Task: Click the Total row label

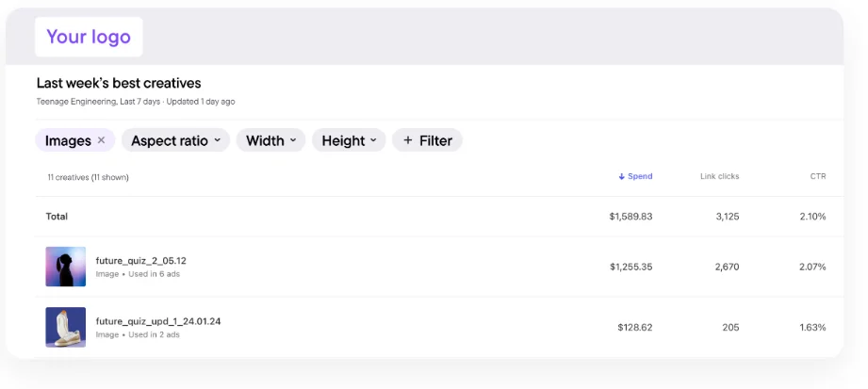Action: click(x=57, y=217)
